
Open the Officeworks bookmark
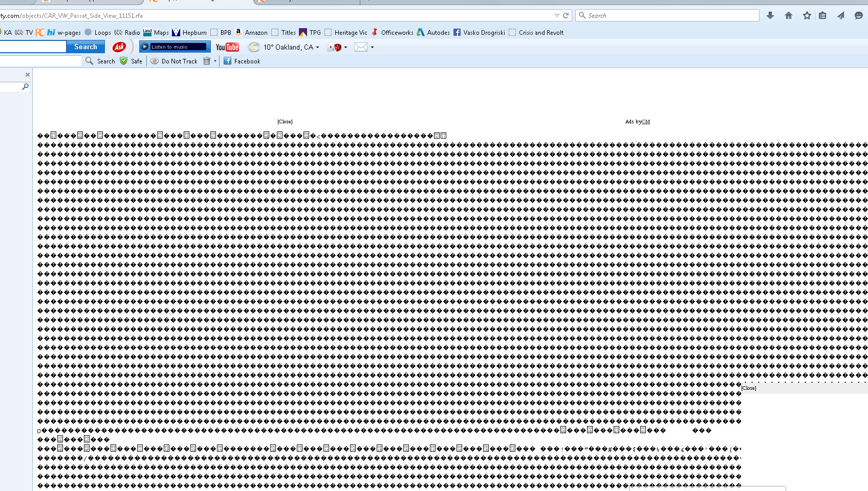click(x=392, y=32)
